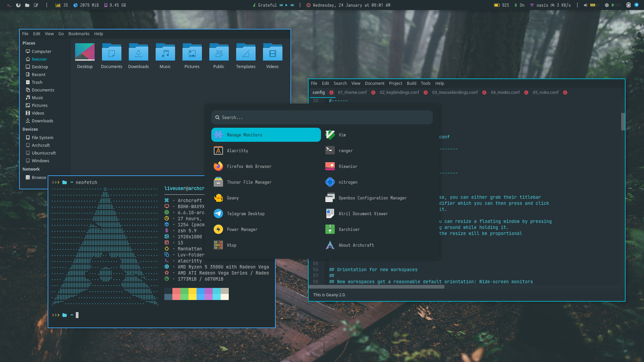The height and width of the screenshot is (362, 644).
Task: Open the Bookmarks menu in file manager
Action: click(x=79, y=34)
